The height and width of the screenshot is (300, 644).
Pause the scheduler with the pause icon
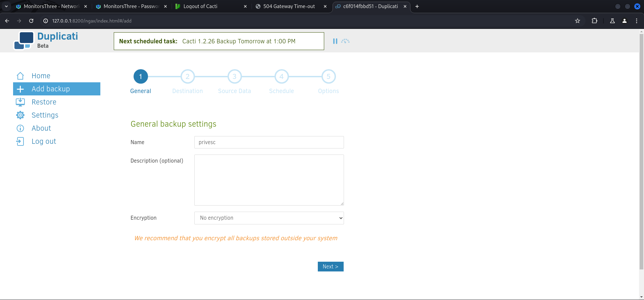[x=335, y=41]
